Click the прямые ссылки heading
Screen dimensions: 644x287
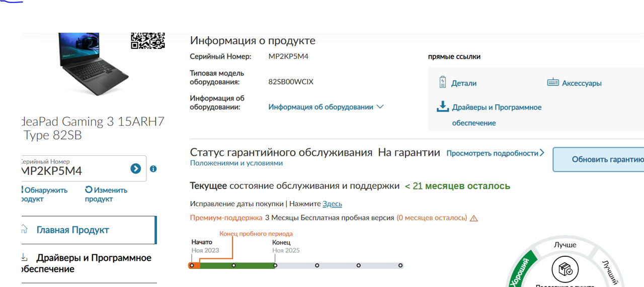pos(454,57)
